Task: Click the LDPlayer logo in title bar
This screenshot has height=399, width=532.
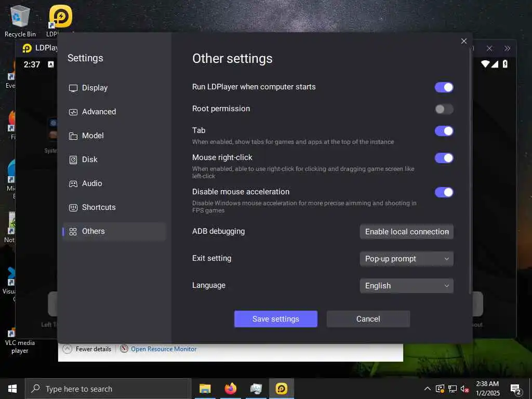Action: pos(27,48)
